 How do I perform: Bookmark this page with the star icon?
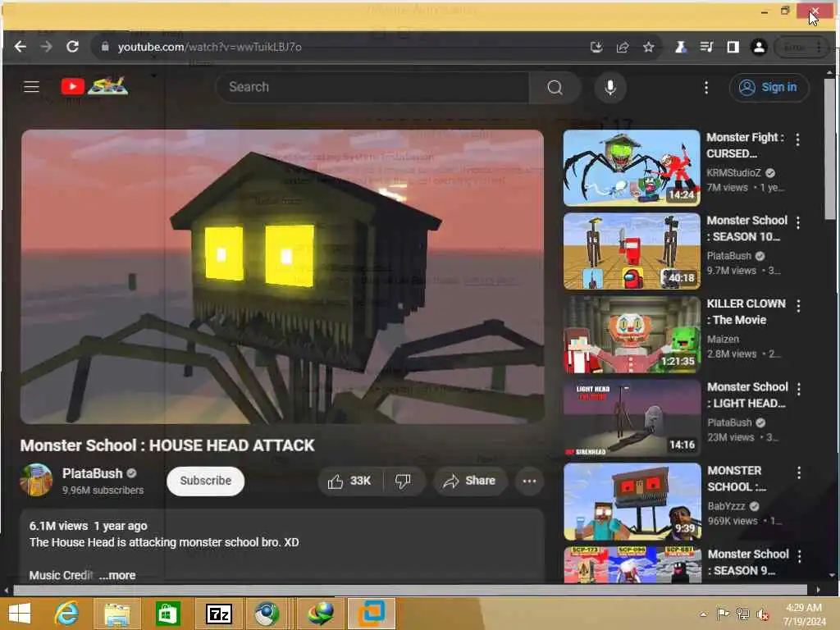(x=649, y=47)
